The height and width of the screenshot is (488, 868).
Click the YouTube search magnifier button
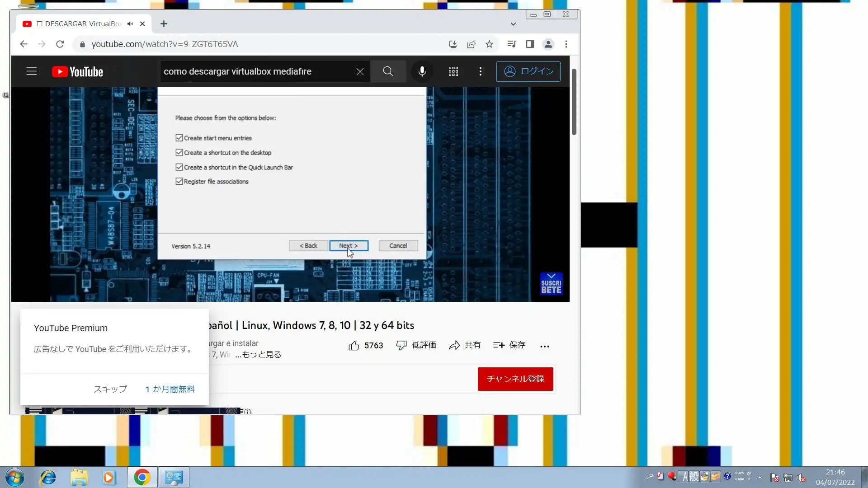tap(388, 71)
